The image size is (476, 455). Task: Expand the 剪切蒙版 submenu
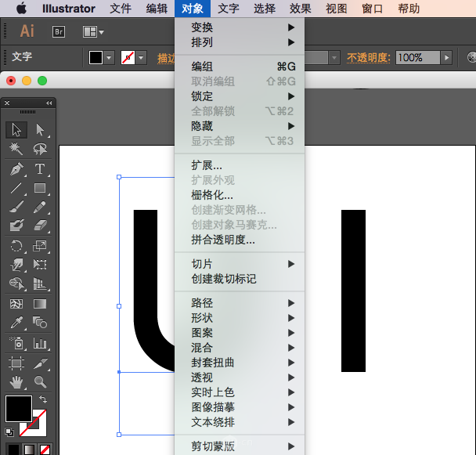pyautogui.click(x=240, y=446)
